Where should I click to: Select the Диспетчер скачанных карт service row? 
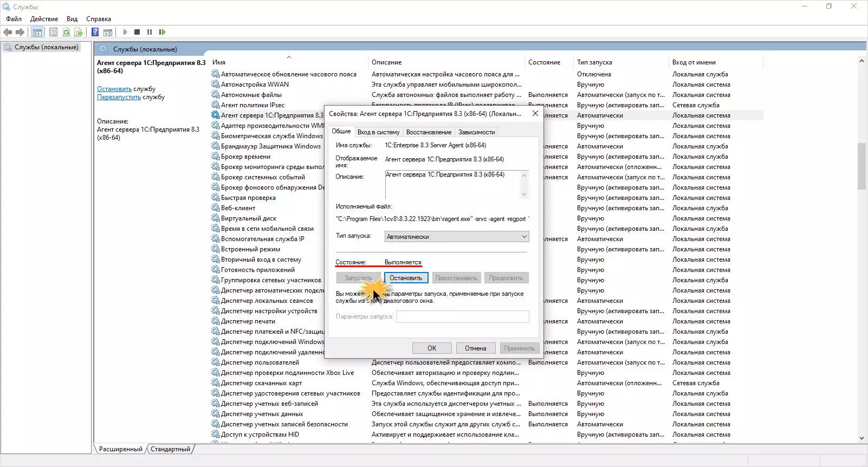click(487, 383)
